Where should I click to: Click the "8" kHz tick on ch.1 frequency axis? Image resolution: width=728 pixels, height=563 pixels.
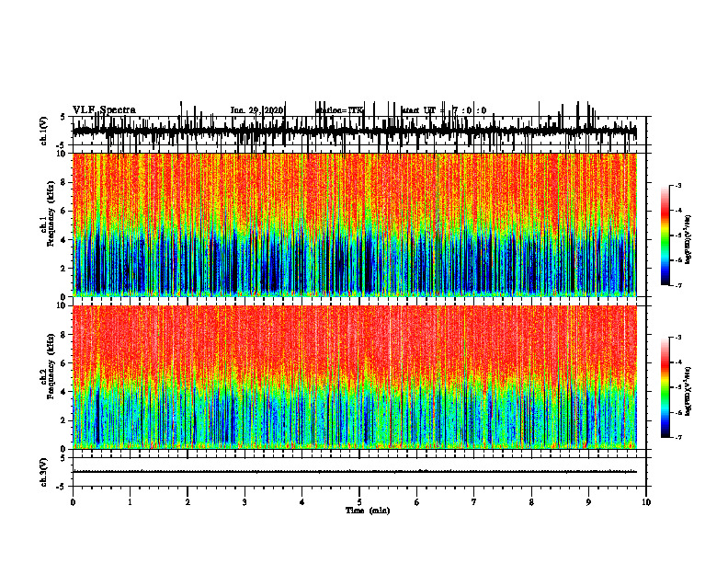click(64, 182)
